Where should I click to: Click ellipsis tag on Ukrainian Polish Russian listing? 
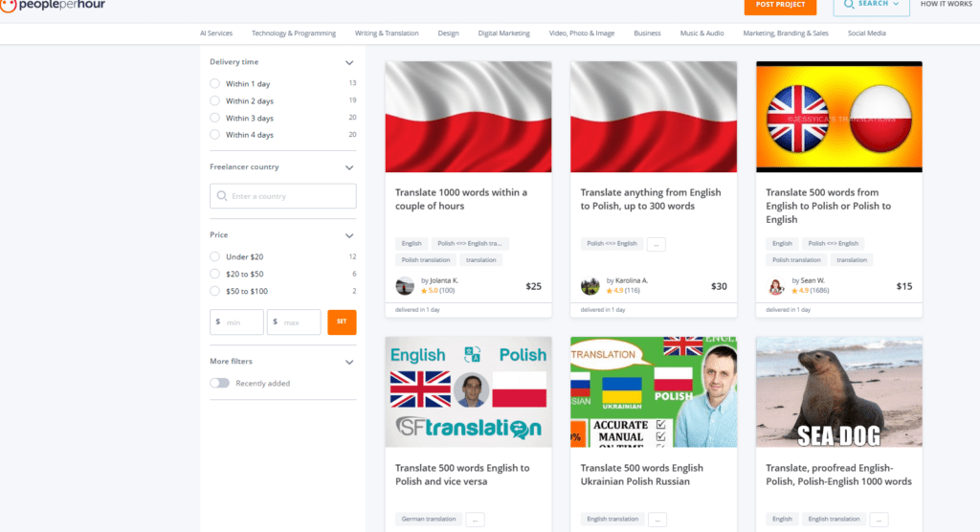[657, 520]
